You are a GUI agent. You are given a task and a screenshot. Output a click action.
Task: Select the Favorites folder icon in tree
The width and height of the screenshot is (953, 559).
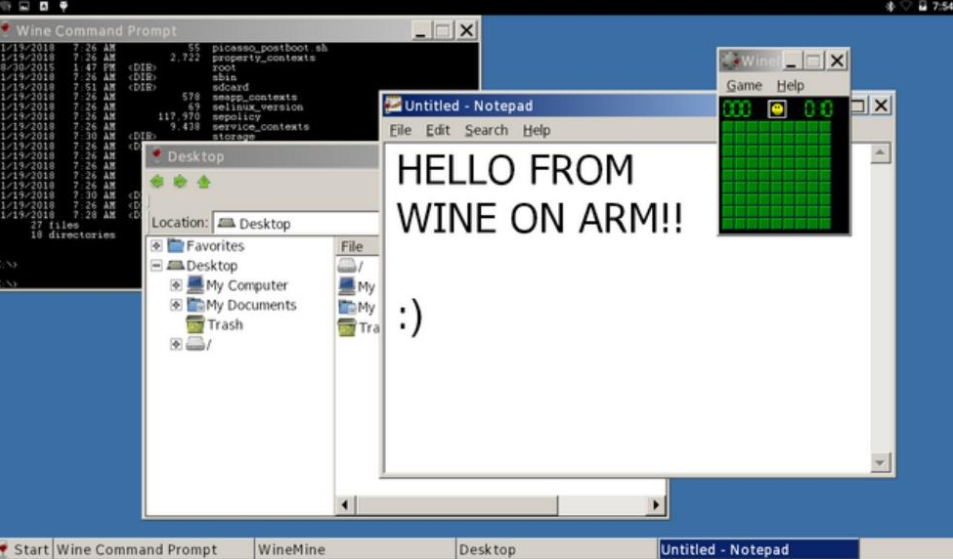click(176, 245)
